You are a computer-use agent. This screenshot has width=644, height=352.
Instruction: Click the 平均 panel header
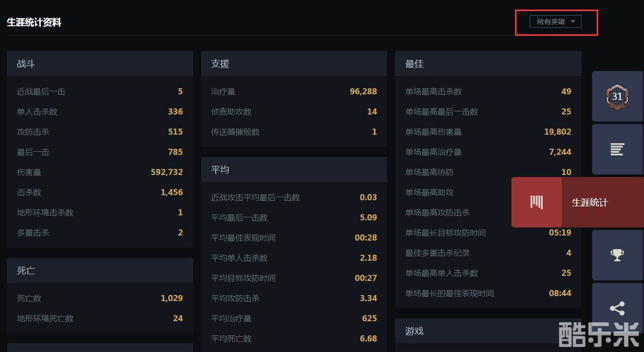(x=294, y=170)
